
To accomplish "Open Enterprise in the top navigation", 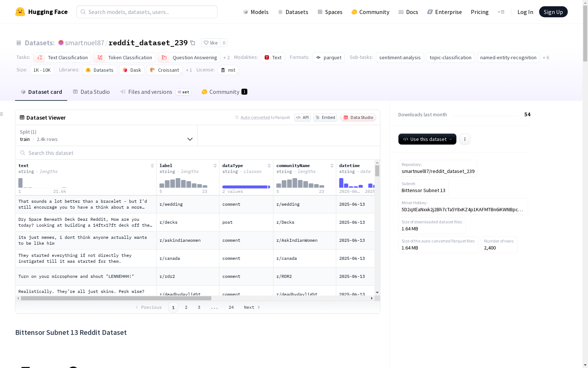I will 444,12.
